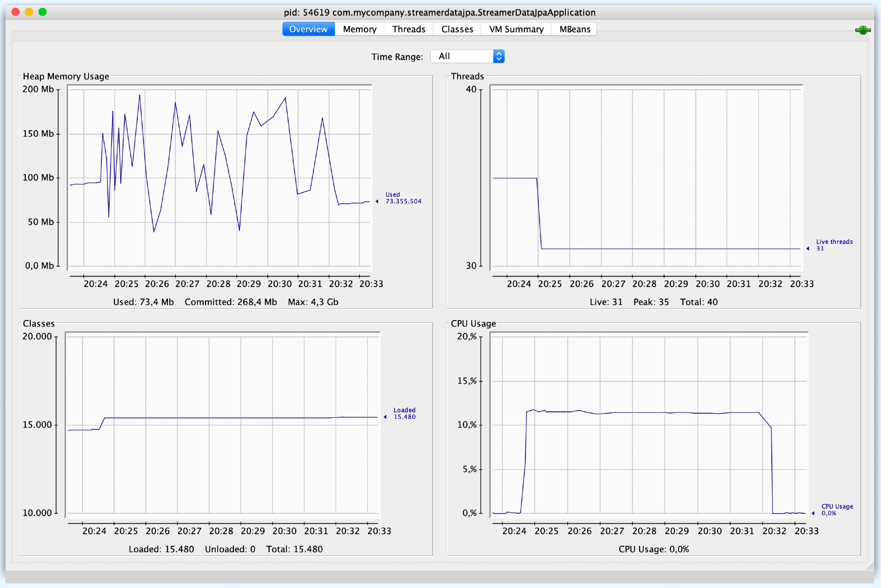The height and width of the screenshot is (588, 881).
Task: Click the green zoom window button
Action: pyautogui.click(x=43, y=12)
